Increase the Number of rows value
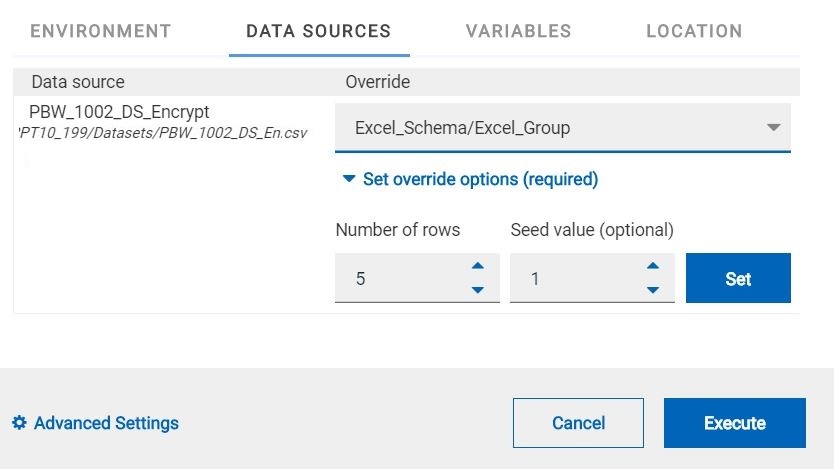 point(478,266)
